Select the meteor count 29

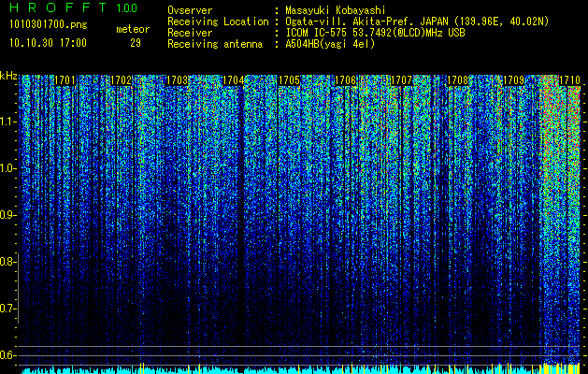click(136, 43)
